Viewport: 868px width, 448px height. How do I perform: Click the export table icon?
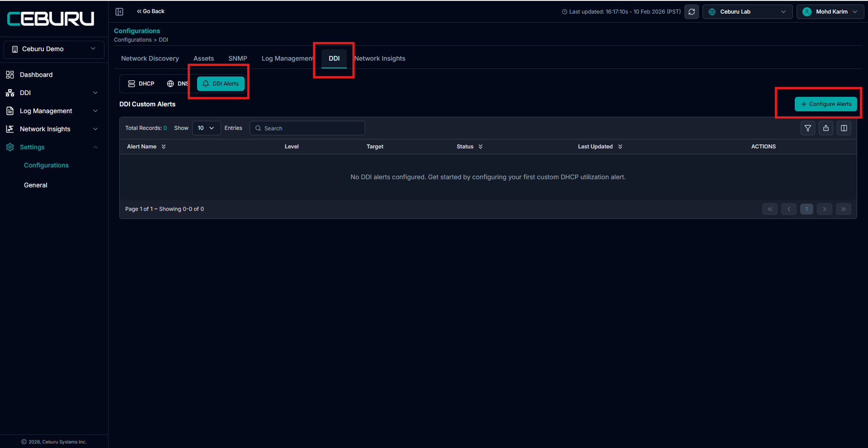[826, 128]
